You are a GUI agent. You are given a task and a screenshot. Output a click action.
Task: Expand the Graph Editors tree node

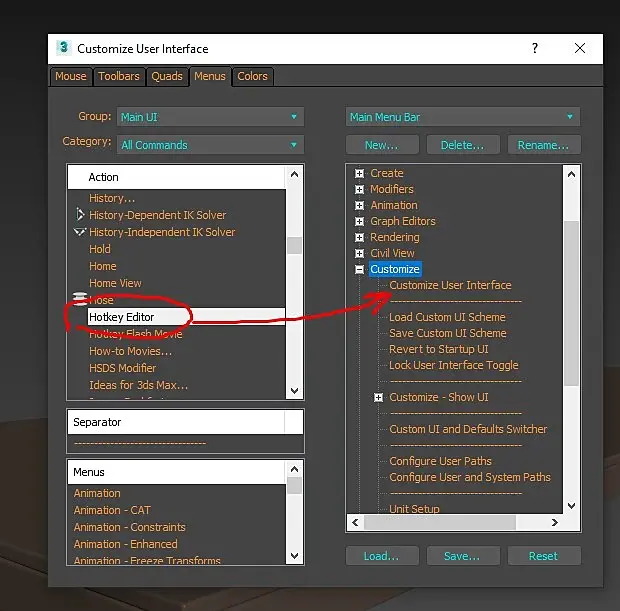coord(359,221)
